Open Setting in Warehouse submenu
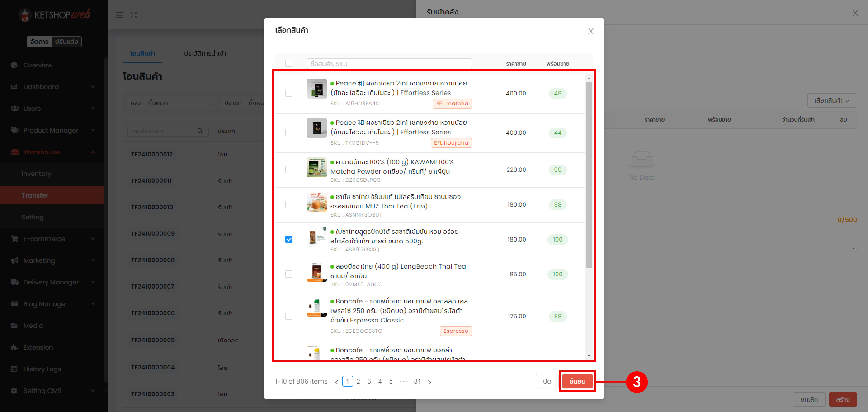The image size is (868, 412). 33,217
